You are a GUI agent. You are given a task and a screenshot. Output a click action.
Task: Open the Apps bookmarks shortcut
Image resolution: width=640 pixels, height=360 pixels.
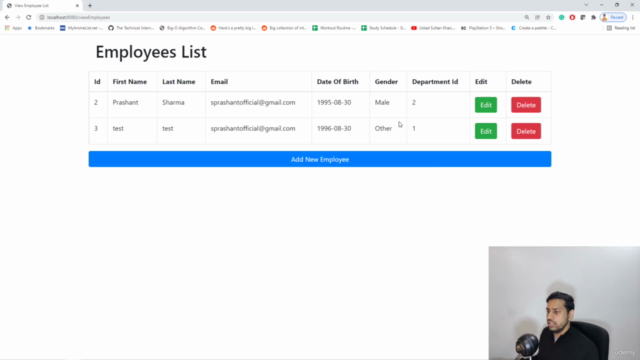pyautogui.click(x=13, y=28)
